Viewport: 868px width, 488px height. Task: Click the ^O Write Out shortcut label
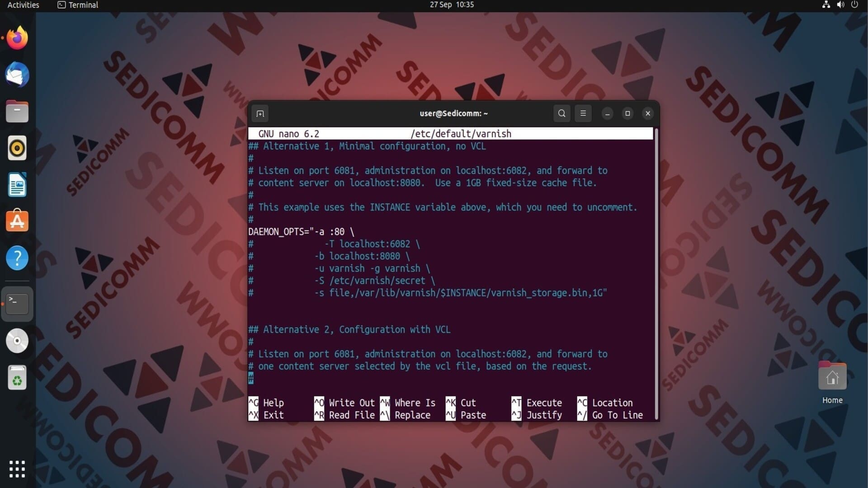[344, 403]
